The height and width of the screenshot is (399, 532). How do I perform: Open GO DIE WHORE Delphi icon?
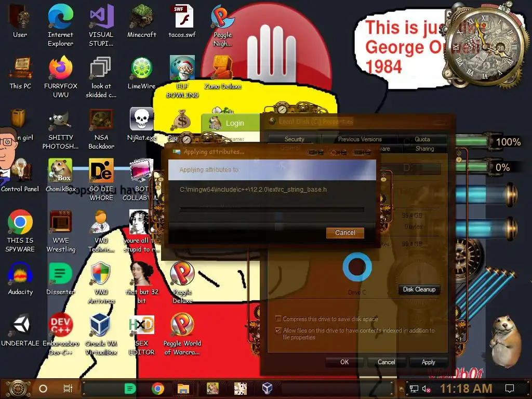(x=101, y=180)
